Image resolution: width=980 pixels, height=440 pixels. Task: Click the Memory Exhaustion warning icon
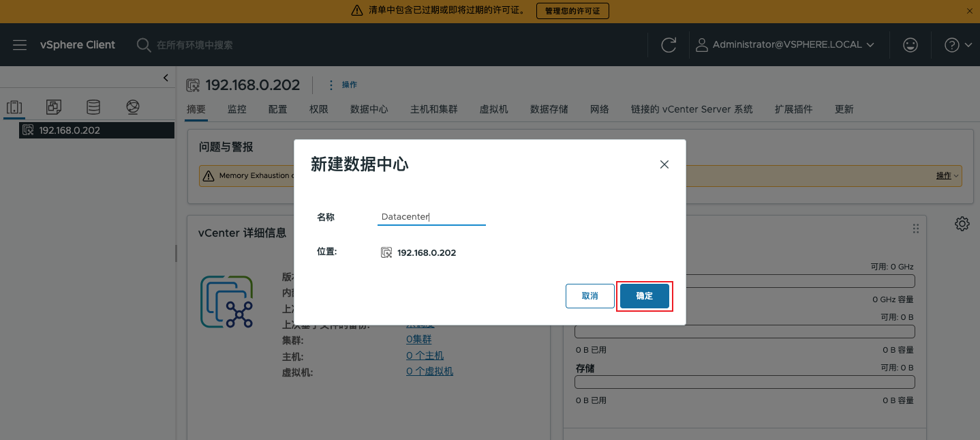click(x=210, y=175)
